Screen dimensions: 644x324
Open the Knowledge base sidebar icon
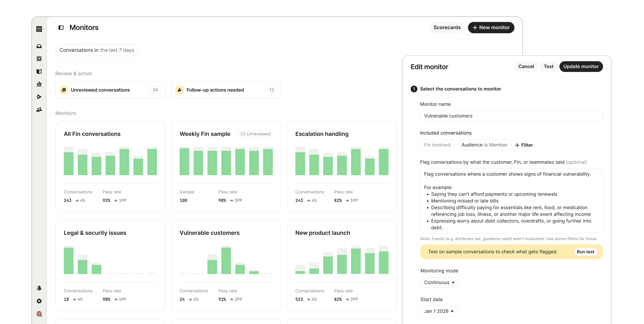pos(39,72)
